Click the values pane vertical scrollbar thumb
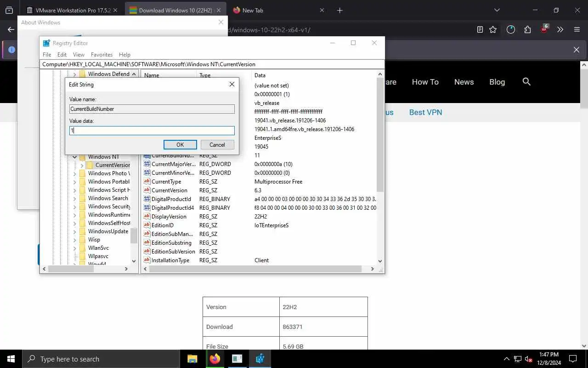588x368 pixels. tap(380, 134)
